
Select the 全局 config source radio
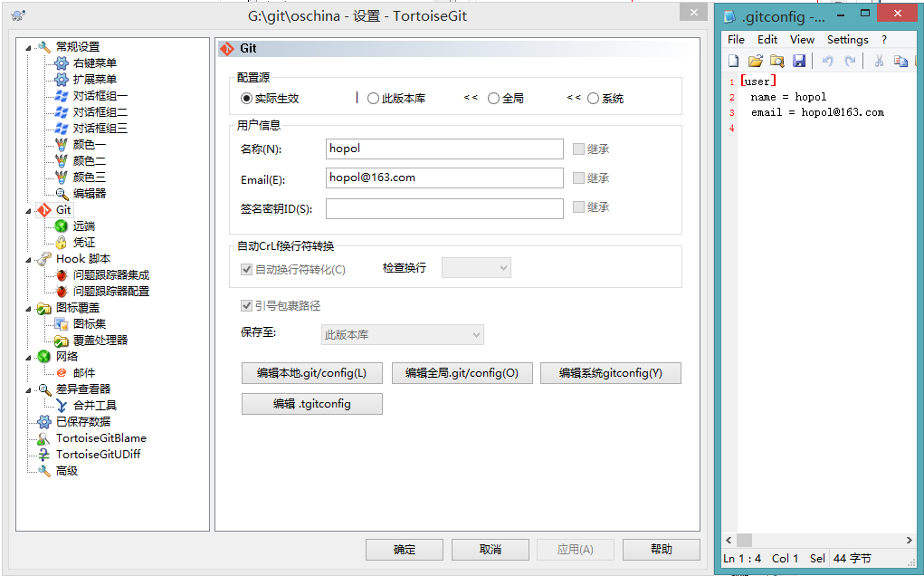pyautogui.click(x=493, y=99)
